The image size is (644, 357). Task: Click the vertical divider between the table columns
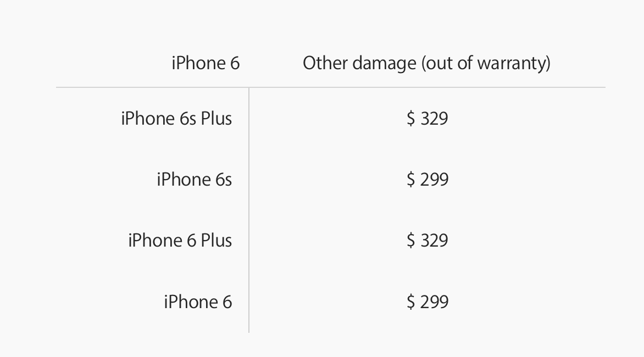249,210
